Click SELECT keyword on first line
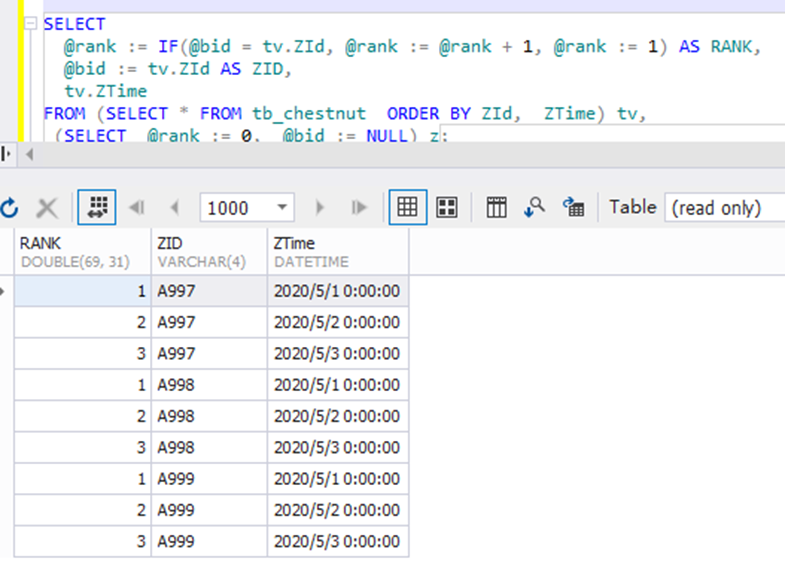This screenshot has width=785, height=580. pos(75,24)
